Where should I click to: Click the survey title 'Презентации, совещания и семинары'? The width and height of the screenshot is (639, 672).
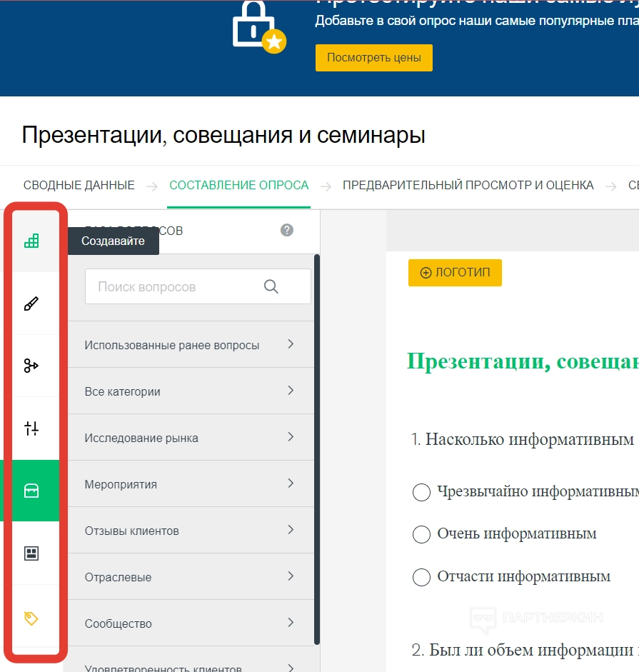(x=223, y=136)
